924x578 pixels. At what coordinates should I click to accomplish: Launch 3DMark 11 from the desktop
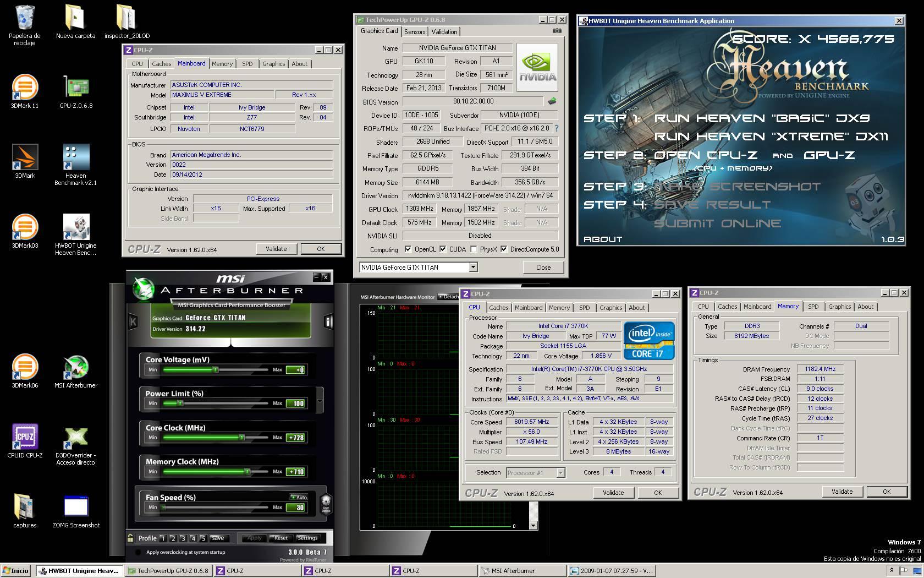[25, 91]
